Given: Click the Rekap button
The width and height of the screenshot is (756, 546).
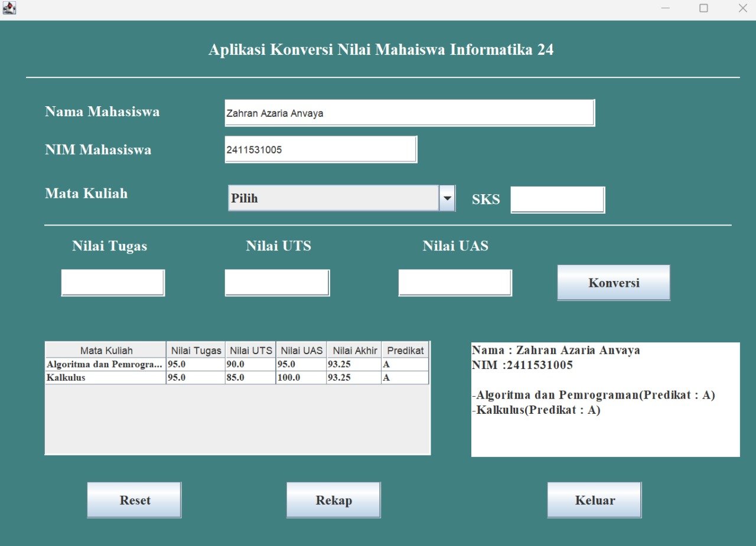Looking at the screenshot, I should click(334, 500).
